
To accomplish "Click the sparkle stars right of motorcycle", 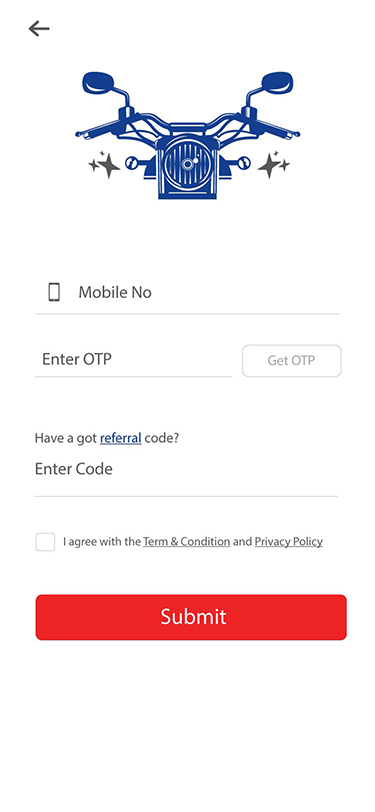I will (x=273, y=165).
